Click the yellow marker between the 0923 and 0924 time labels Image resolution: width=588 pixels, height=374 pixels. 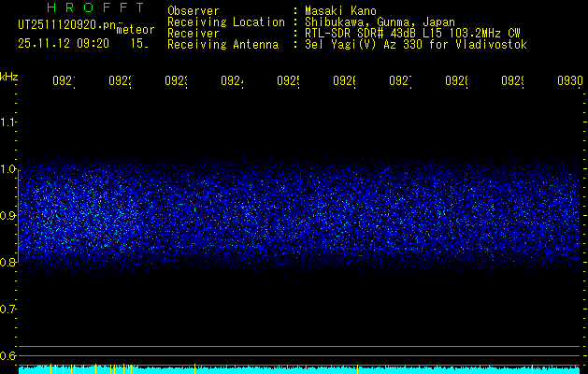(x=194, y=368)
